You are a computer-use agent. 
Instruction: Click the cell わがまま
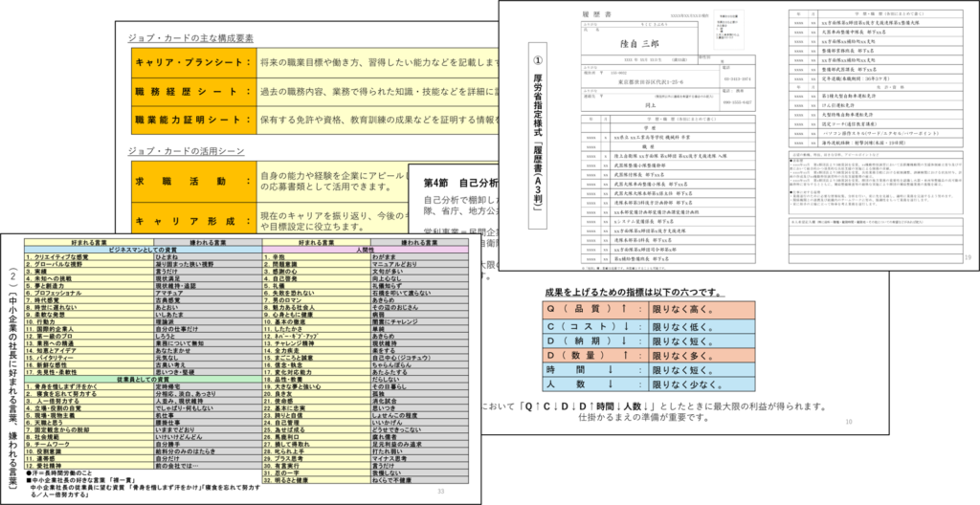[x=419, y=257]
